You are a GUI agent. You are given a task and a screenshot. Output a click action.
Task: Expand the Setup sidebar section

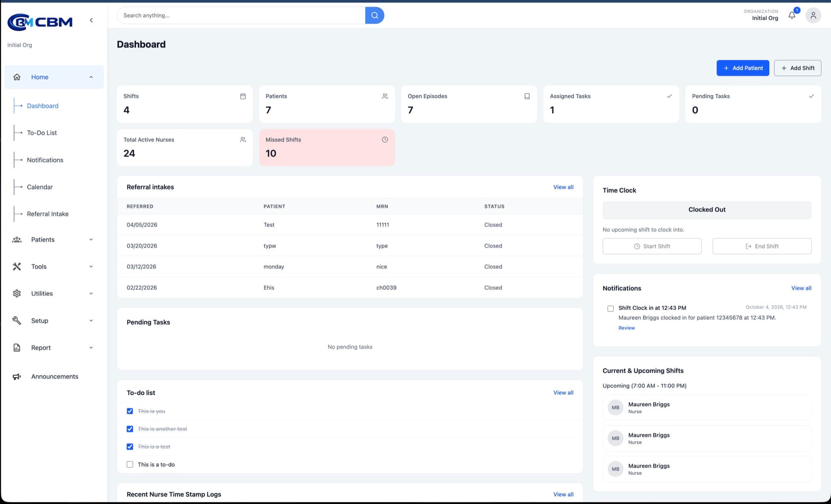[91, 320]
